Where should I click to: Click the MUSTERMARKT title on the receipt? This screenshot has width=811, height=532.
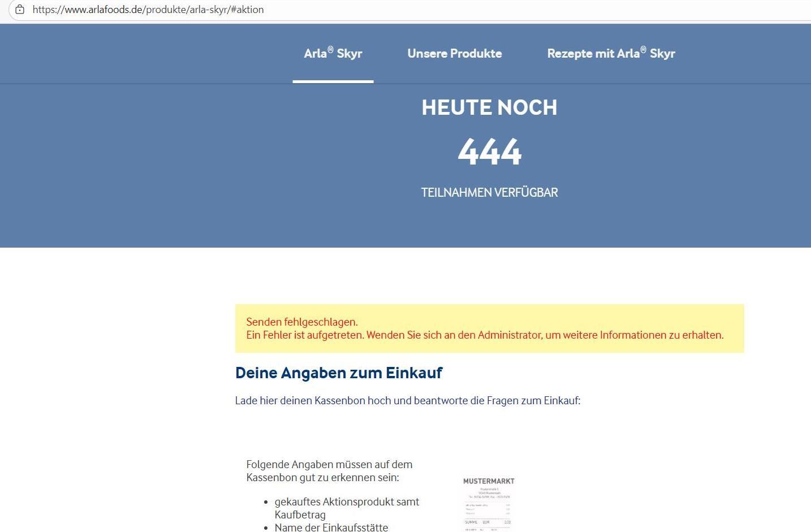click(x=489, y=481)
